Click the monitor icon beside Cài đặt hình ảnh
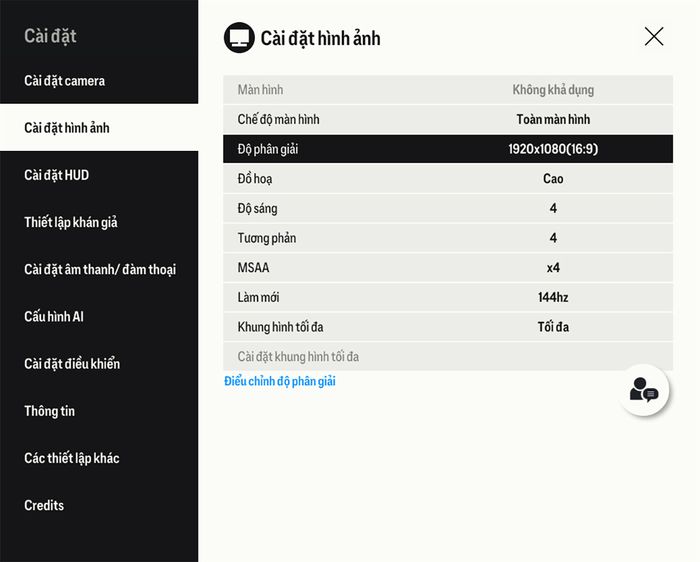Screen dimensions: 700x562 [239, 38]
